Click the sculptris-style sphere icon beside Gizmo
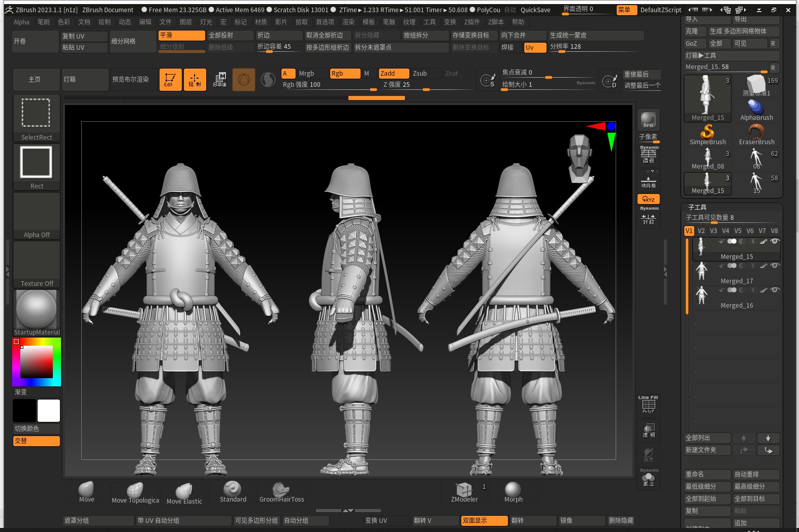This screenshot has height=532, width=799. pyautogui.click(x=268, y=80)
